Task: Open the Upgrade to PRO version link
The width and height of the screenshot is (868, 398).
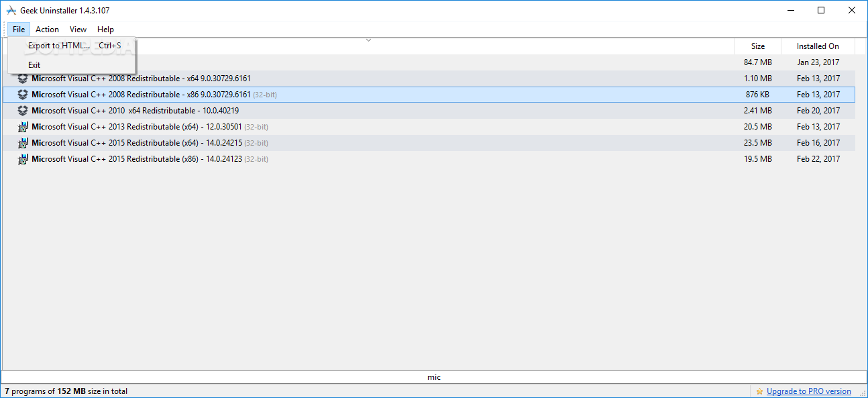Action: 809,391
